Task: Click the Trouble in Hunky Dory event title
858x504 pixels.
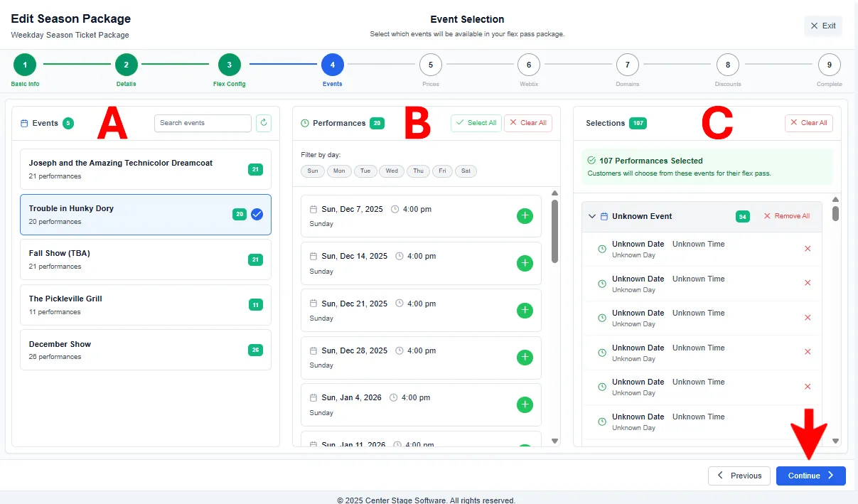Action: click(71, 208)
